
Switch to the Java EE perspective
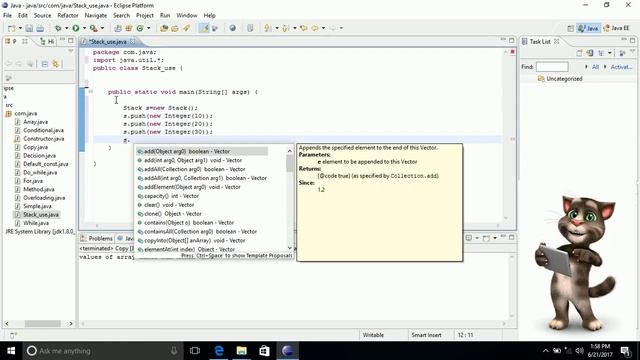616,28
